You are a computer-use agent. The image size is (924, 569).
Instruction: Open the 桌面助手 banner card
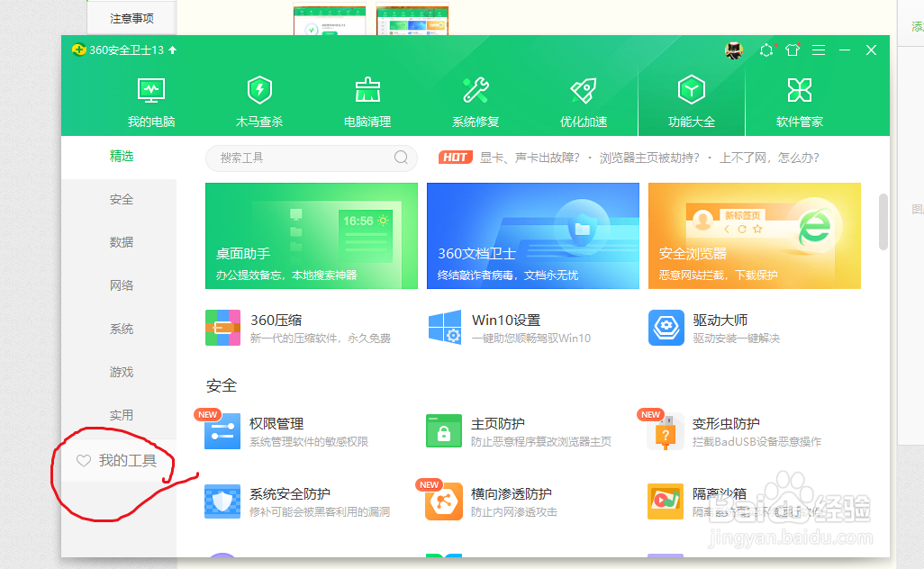pos(311,236)
